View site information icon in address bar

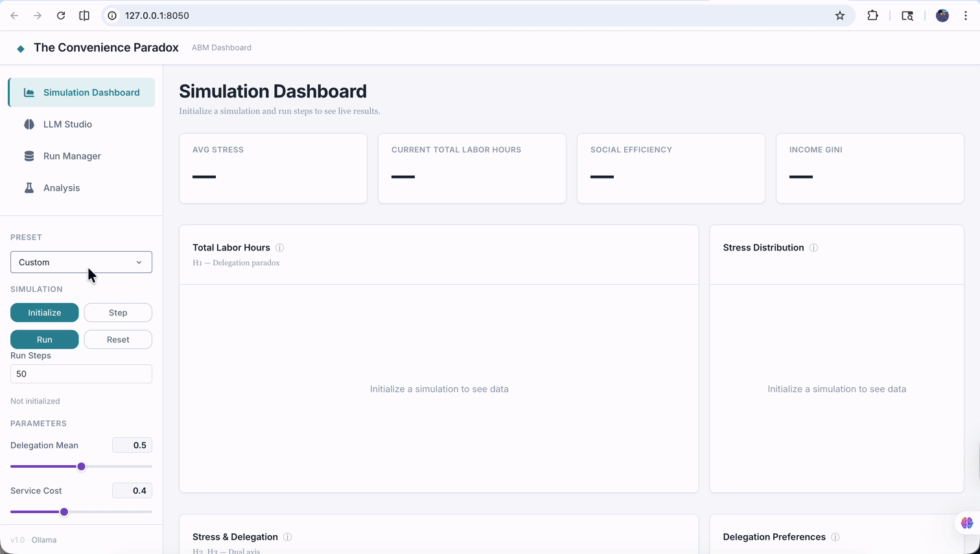[112, 16]
